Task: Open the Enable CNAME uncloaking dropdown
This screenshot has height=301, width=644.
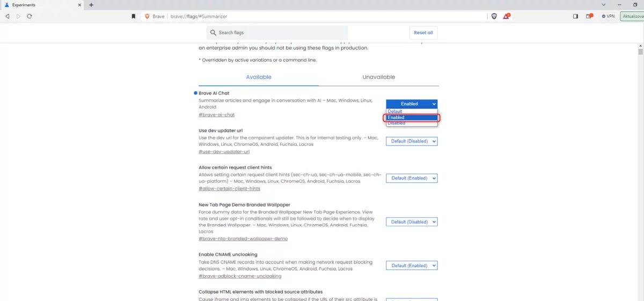Action: tap(412, 266)
